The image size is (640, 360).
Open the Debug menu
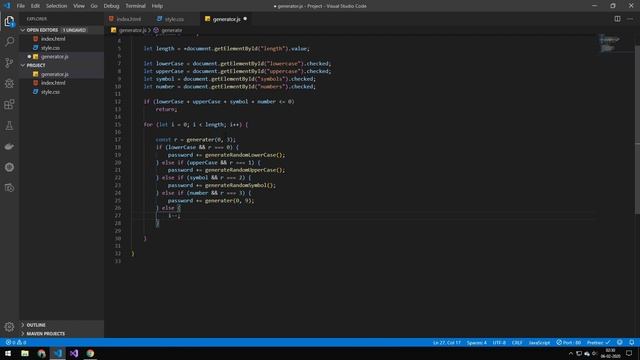(111, 6)
